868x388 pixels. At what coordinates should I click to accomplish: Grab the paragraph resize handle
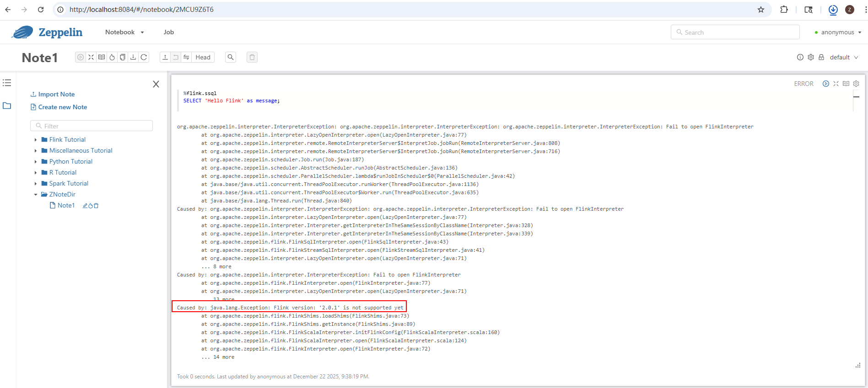click(858, 365)
